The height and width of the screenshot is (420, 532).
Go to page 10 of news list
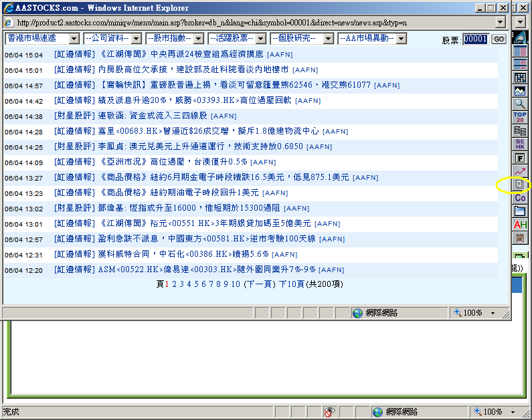coord(236,284)
